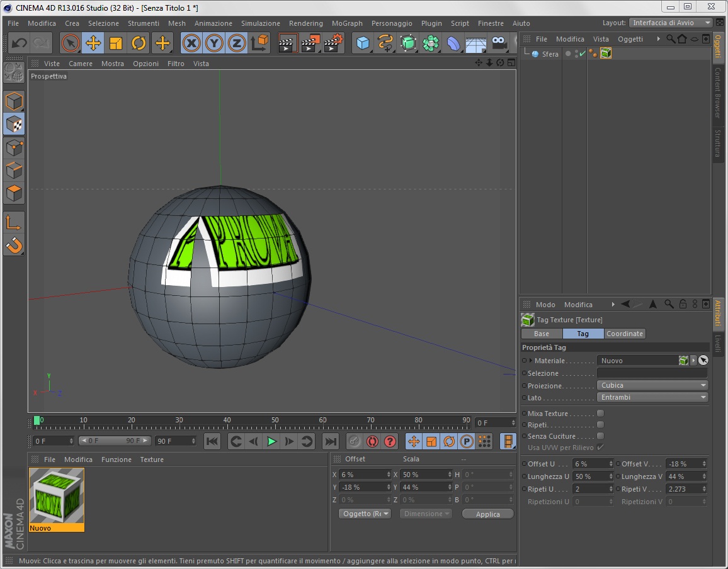Open the MoGraph menu

[x=347, y=23]
